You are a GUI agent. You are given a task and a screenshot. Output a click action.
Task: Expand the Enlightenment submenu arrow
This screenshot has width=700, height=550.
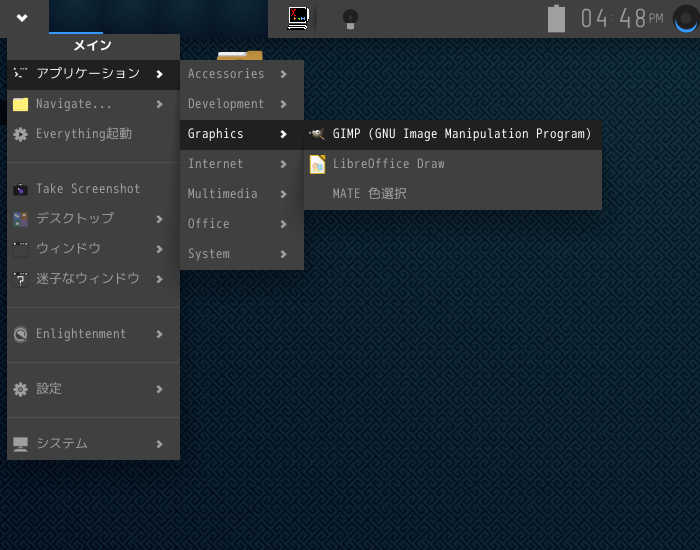tap(159, 334)
